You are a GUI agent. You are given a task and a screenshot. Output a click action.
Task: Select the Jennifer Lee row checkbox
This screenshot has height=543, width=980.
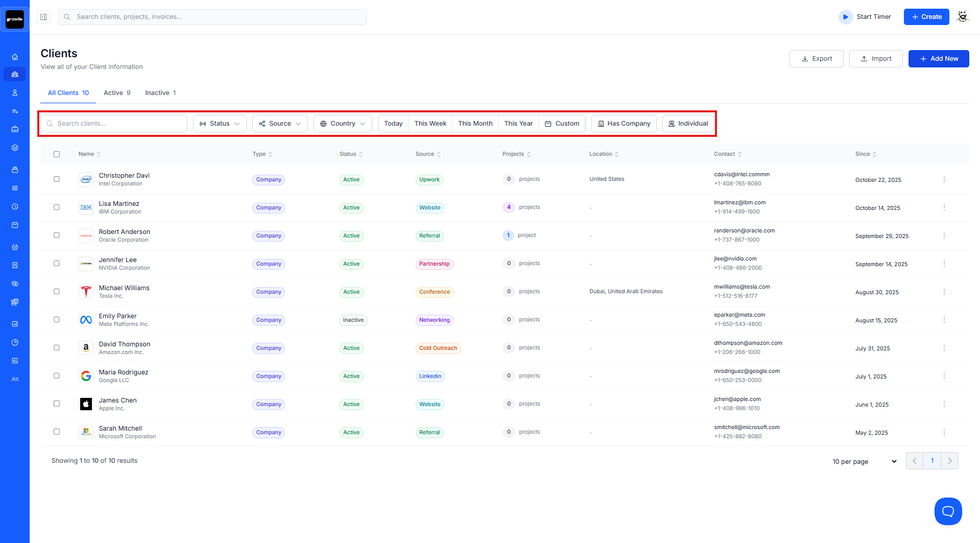57,264
